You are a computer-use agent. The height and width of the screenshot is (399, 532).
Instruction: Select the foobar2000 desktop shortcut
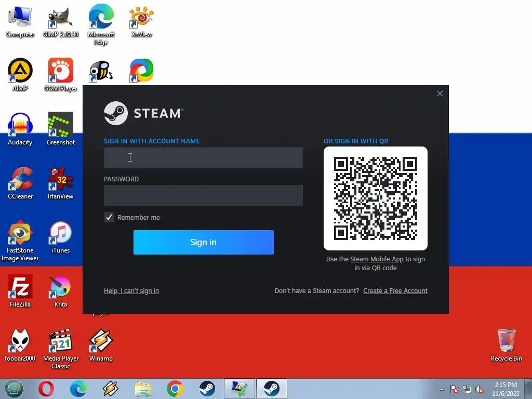(20, 345)
